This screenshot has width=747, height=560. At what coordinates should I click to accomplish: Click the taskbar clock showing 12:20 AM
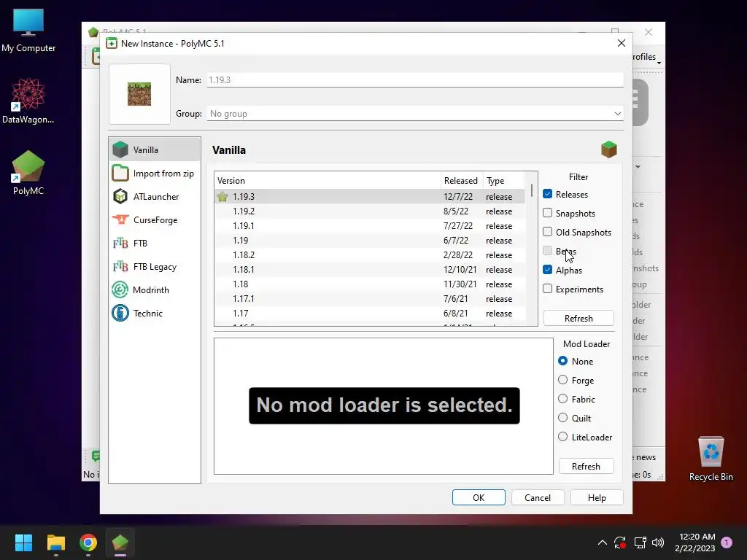point(695,542)
